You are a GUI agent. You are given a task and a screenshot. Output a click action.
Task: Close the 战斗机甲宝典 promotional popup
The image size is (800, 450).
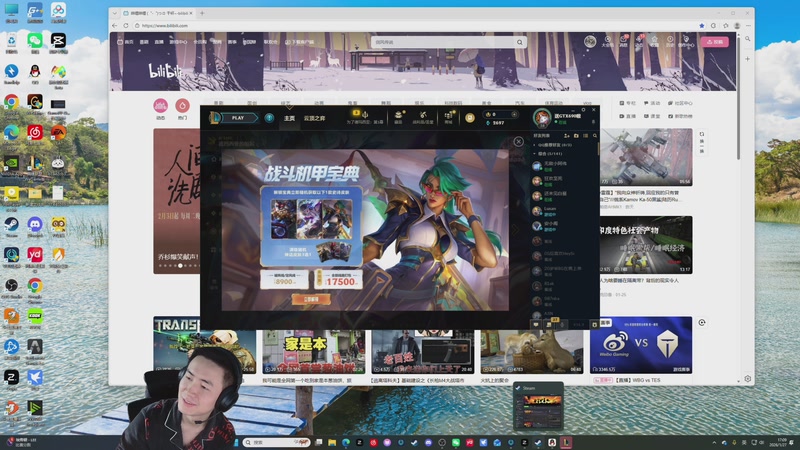[x=518, y=141]
